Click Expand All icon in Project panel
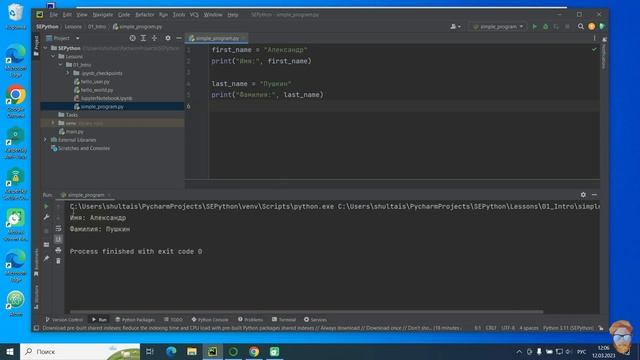Screen dimensions: 640x360 point(143,38)
